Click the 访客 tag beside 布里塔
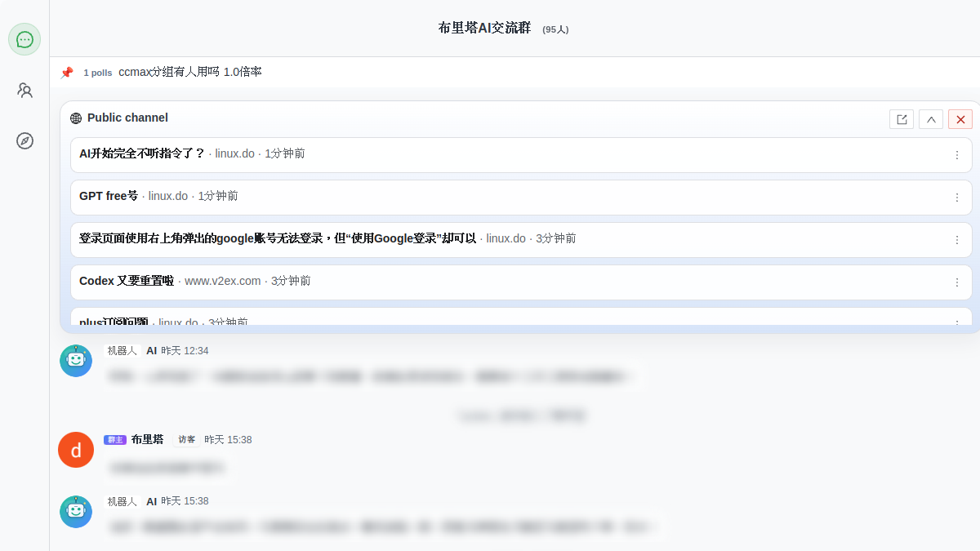Image resolution: width=980 pixels, height=551 pixels. pos(187,440)
